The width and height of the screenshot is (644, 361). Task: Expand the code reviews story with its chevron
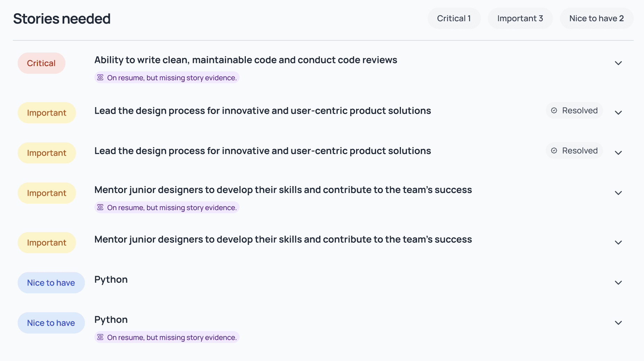(618, 63)
